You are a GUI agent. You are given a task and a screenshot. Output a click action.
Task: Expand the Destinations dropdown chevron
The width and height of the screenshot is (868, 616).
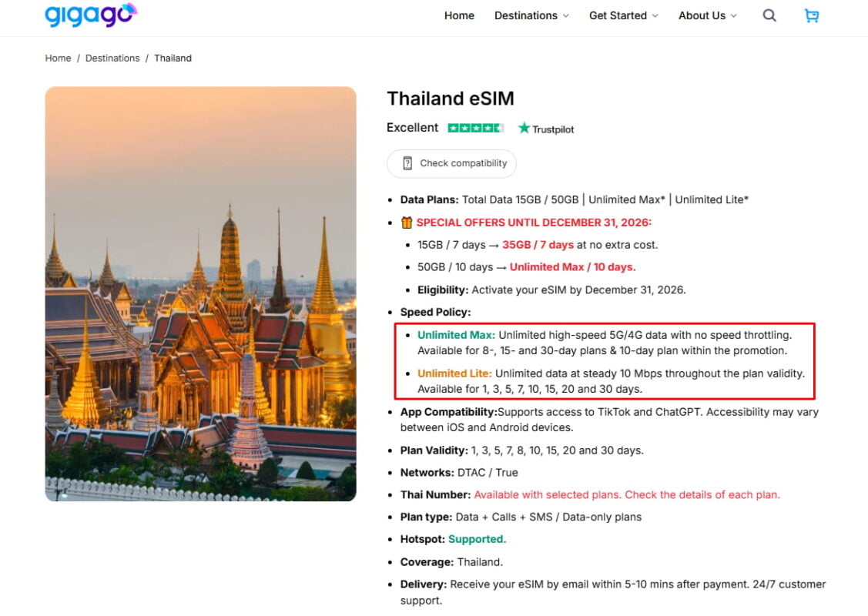coord(566,16)
